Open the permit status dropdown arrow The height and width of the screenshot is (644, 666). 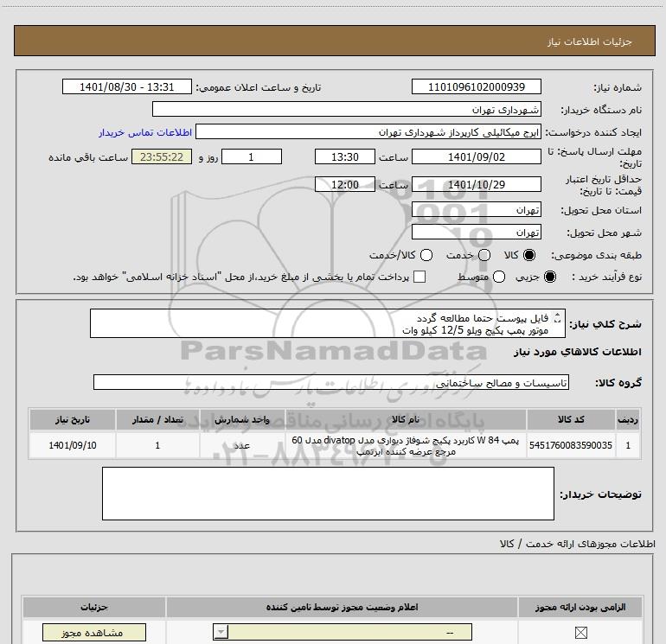click(x=221, y=632)
